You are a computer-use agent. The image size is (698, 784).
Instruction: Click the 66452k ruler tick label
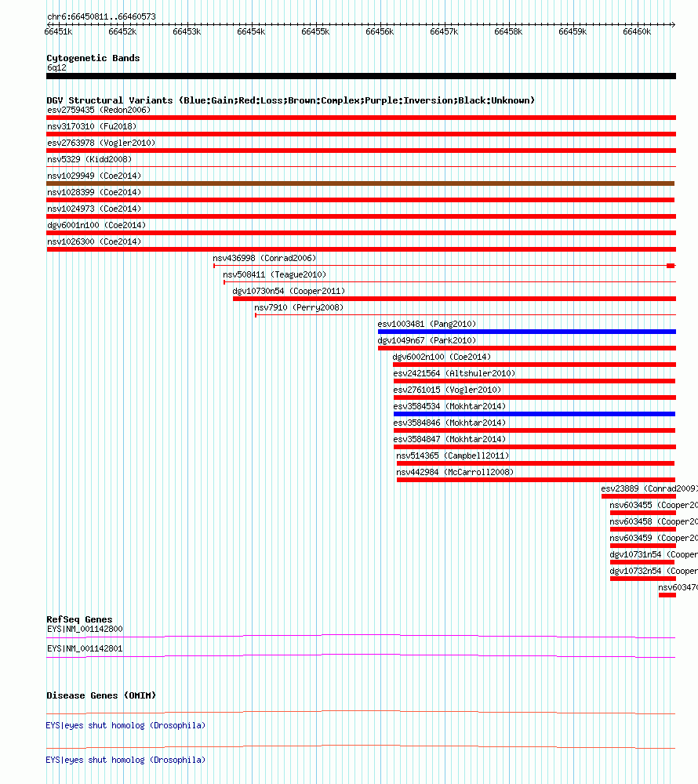[122, 32]
